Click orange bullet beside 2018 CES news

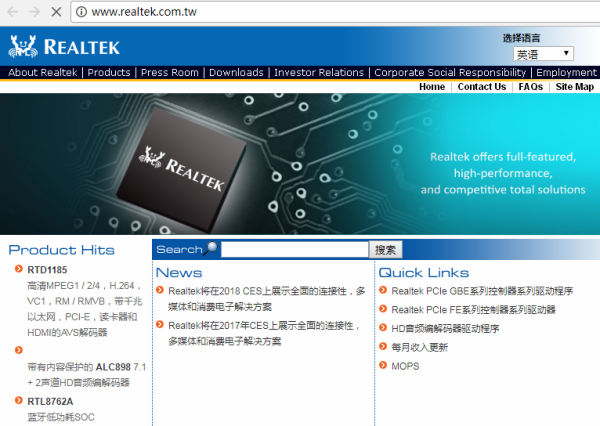(x=160, y=290)
